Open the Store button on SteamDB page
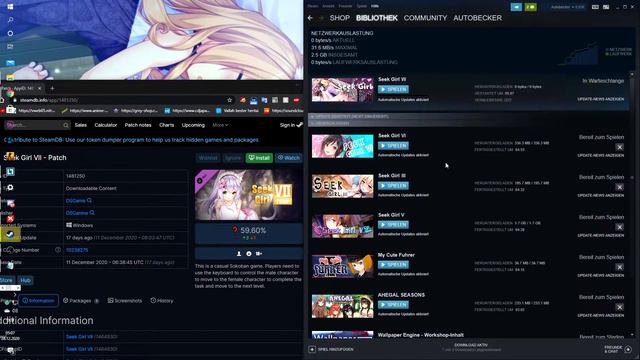640x360 pixels. (x=7, y=280)
